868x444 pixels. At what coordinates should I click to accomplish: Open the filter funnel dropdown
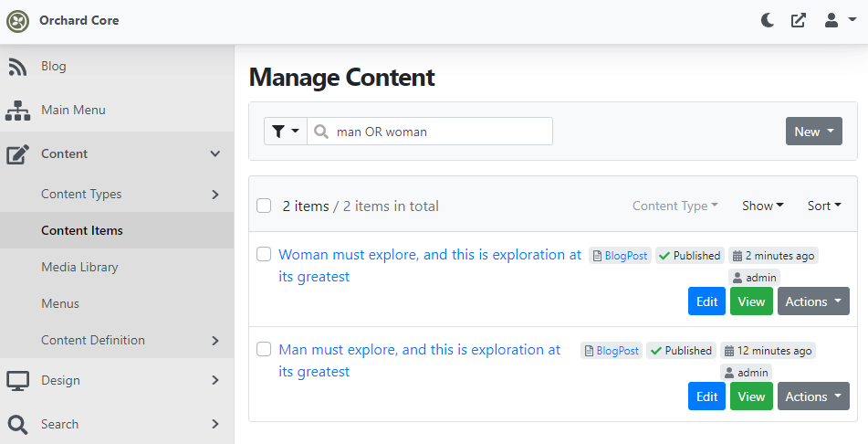[x=286, y=132]
